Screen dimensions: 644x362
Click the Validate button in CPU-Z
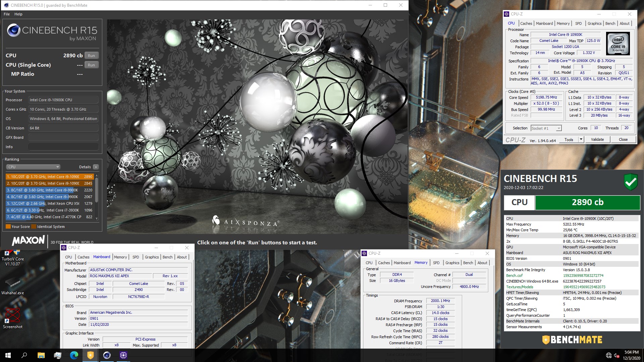[x=597, y=139]
